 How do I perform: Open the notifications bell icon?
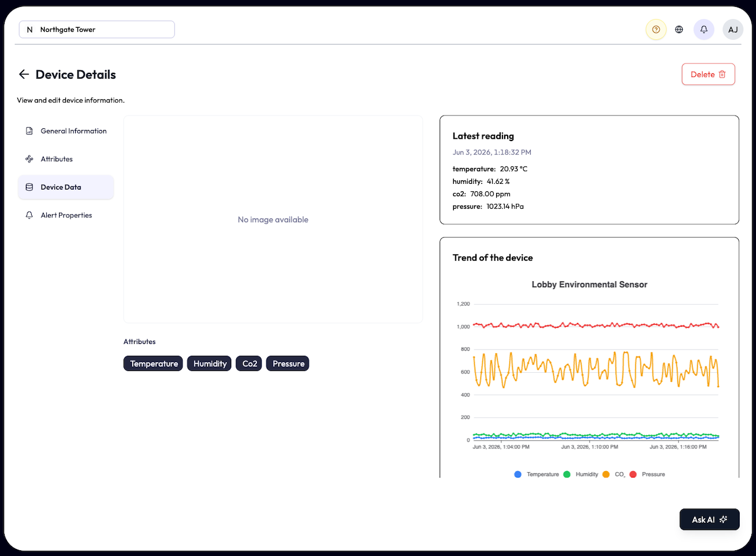click(x=704, y=29)
